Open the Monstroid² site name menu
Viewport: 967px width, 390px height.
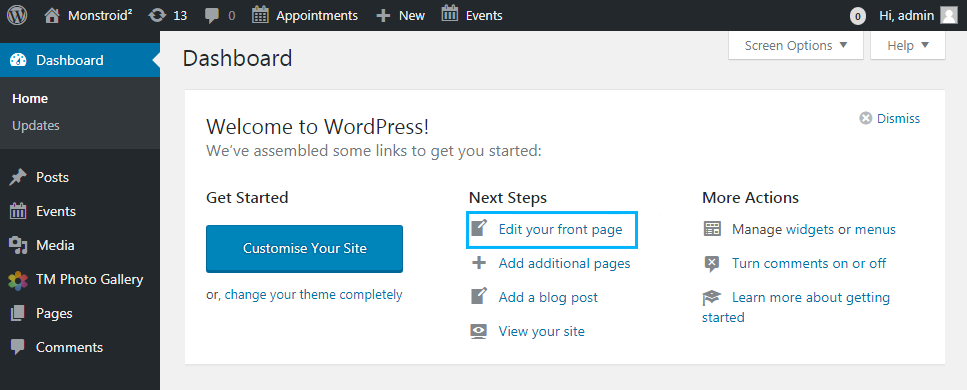tap(99, 15)
